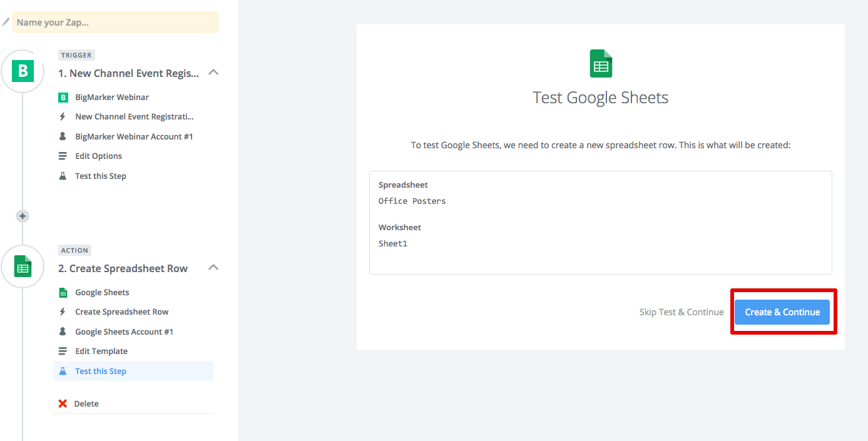868x441 pixels.
Task: Open Edit Options in the trigger step
Action: pyautogui.click(x=98, y=156)
